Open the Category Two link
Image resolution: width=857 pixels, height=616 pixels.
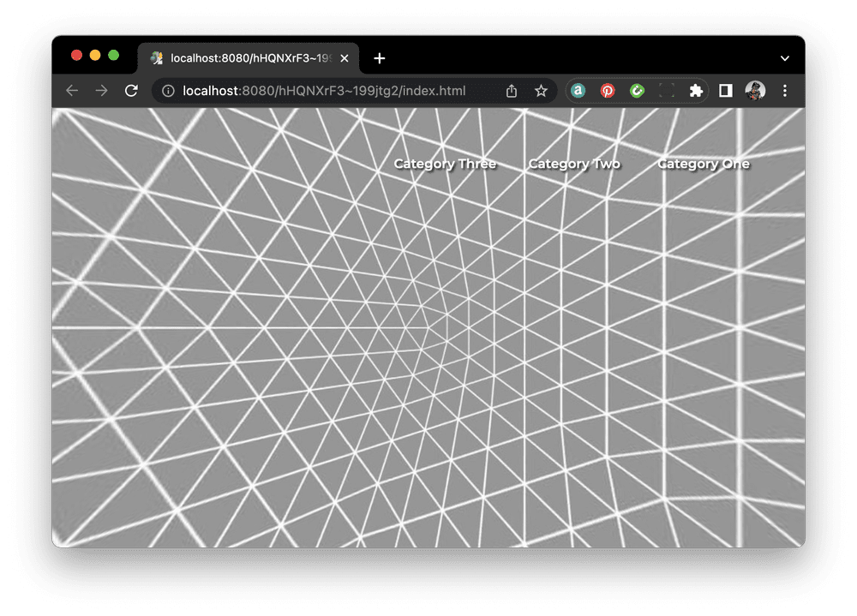click(x=574, y=164)
